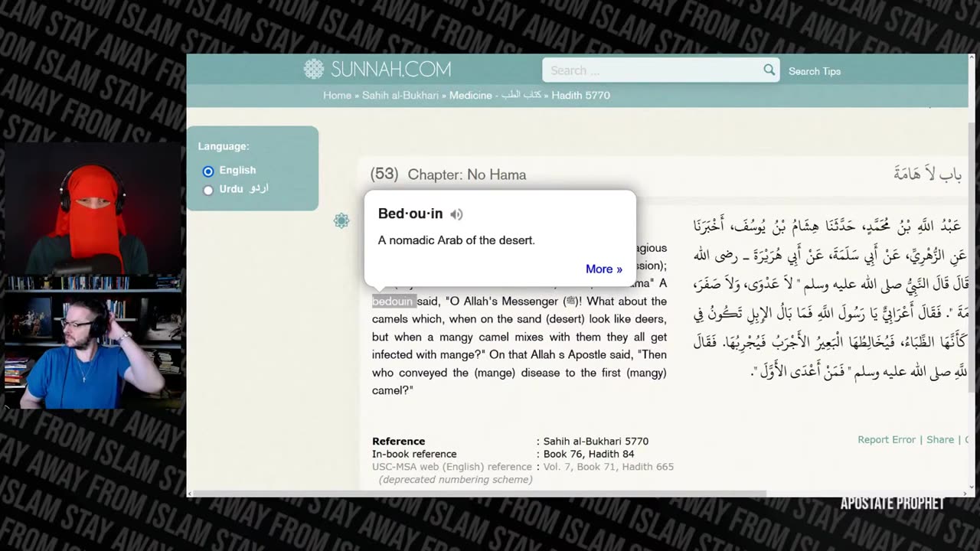Click the Arabic chapter title باب لا هامة
The width and height of the screenshot is (980, 551).
pyautogui.click(x=927, y=174)
